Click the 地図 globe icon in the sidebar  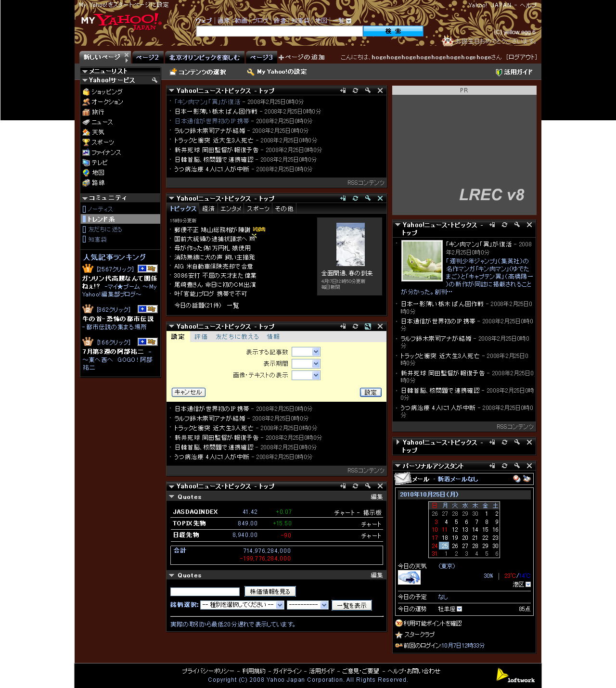[x=86, y=173]
